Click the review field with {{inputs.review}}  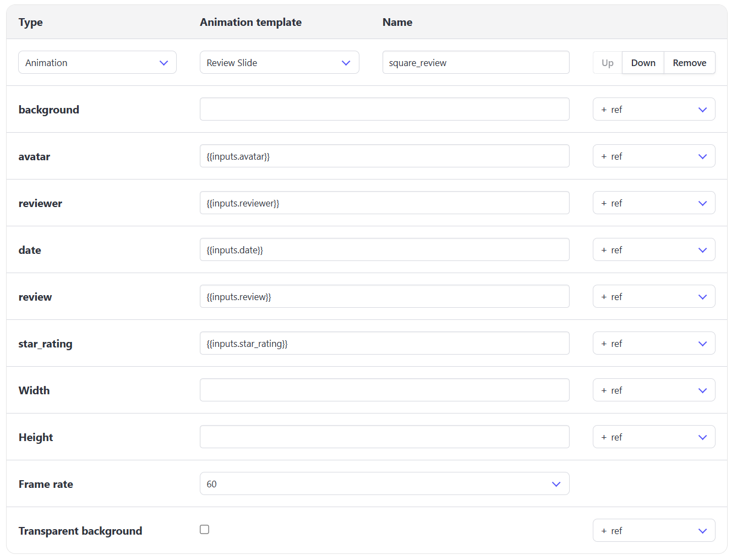tap(384, 296)
